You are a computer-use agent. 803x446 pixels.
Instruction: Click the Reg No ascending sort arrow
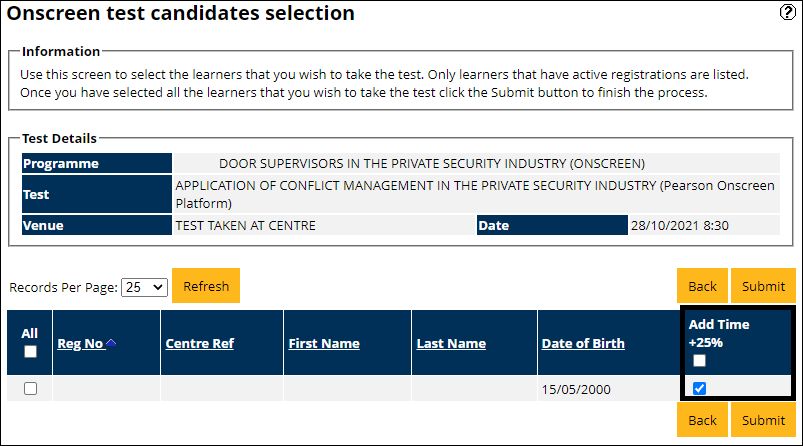(x=111, y=343)
